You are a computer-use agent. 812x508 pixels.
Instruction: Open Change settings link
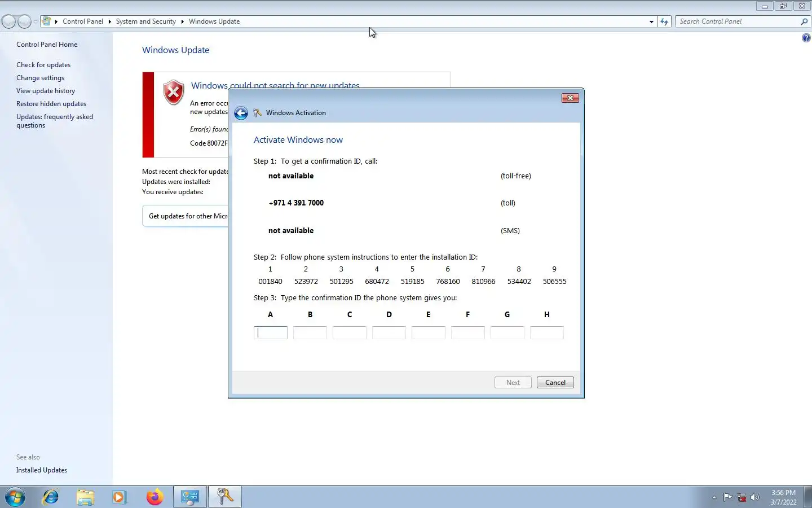coord(40,78)
